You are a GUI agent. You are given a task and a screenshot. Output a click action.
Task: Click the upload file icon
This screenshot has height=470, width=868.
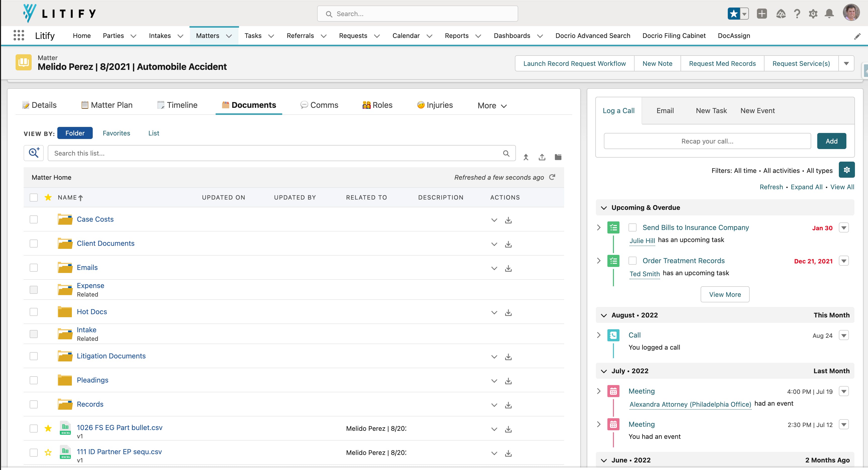pos(542,157)
